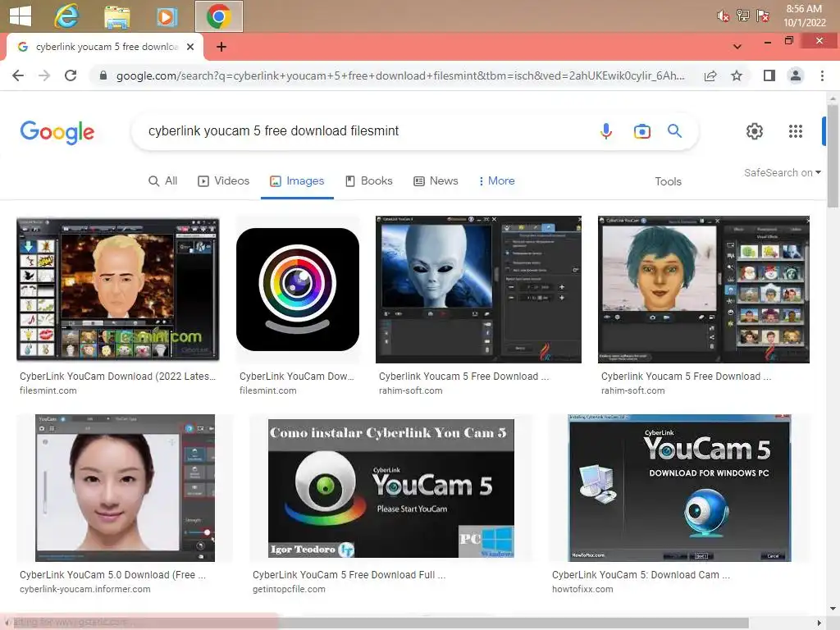Image resolution: width=840 pixels, height=630 pixels.
Task: Switch to the News results tab
Action: [436, 181]
